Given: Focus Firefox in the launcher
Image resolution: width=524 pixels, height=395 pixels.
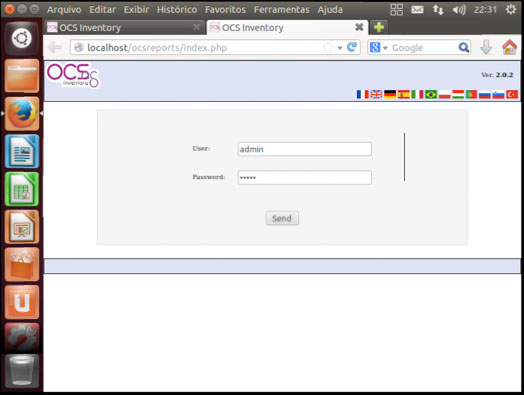Looking at the screenshot, I should click(22, 114).
